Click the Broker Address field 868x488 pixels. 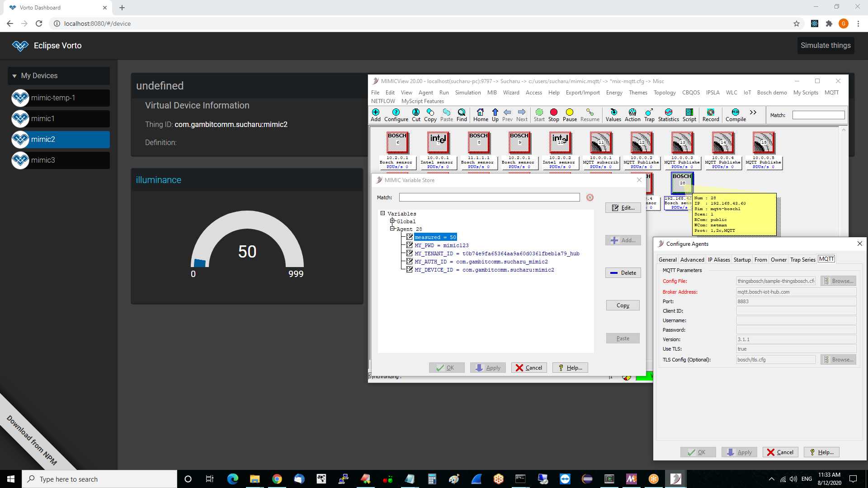796,292
